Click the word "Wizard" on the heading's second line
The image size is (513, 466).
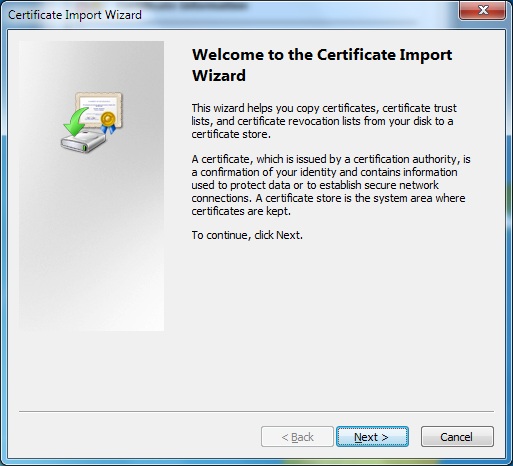[219, 75]
